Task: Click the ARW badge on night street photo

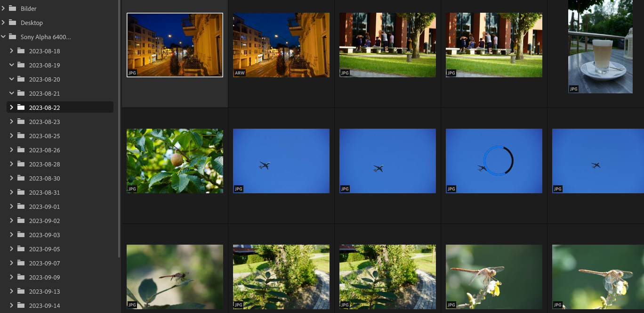Action: (x=239, y=73)
